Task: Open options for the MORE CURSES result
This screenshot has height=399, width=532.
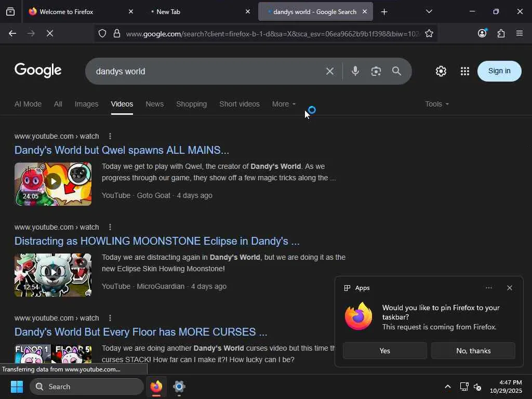Action: (110, 318)
